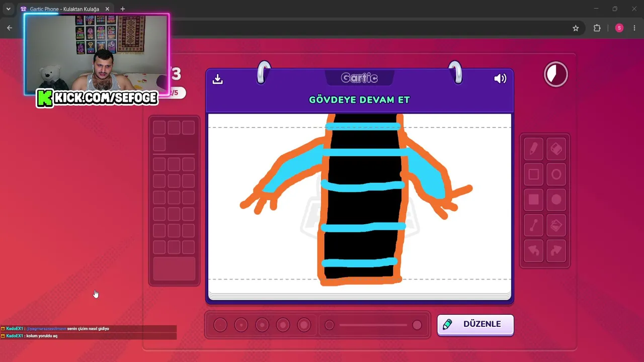Screen dimensions: 644x362
Task: Select the straight line tool
Action: pyautogui.click(x=533, y=225)
